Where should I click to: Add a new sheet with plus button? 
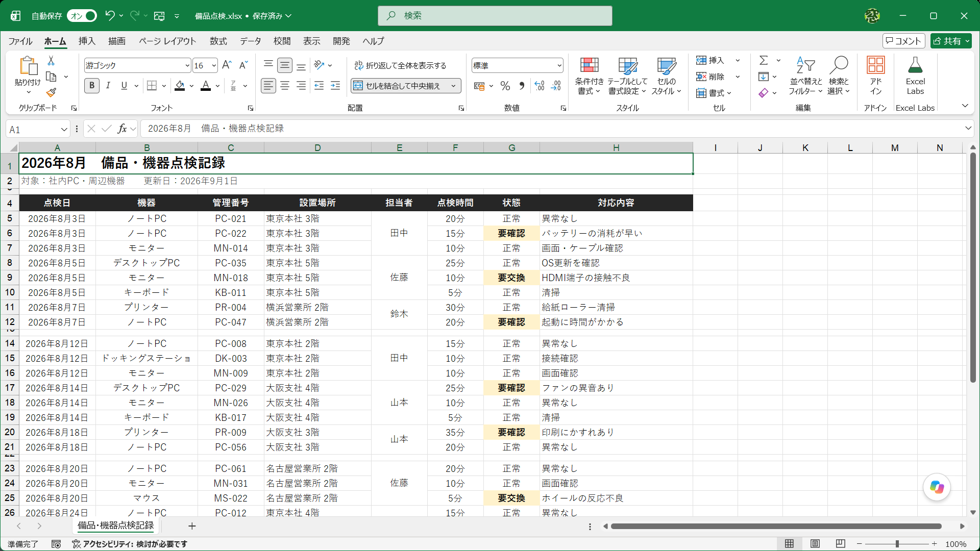click(192, 526)
